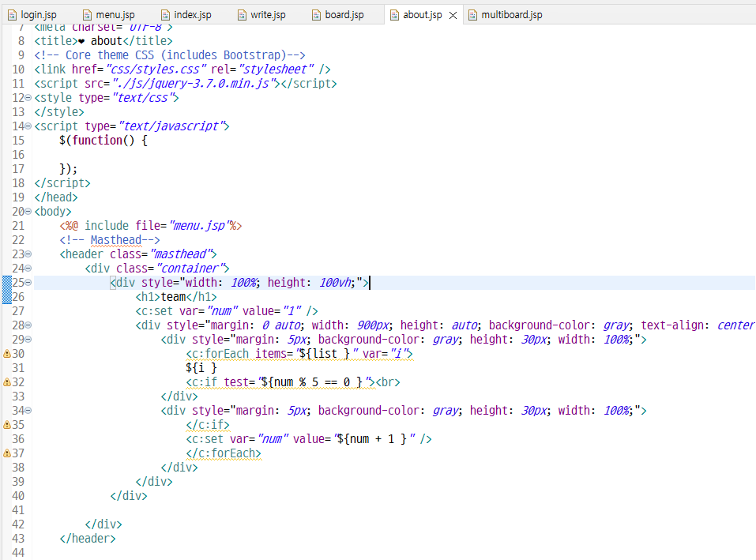This screenshot has width=756, height=560.
Task: Switch to the login.jsp tab
Action: (33, 15)
